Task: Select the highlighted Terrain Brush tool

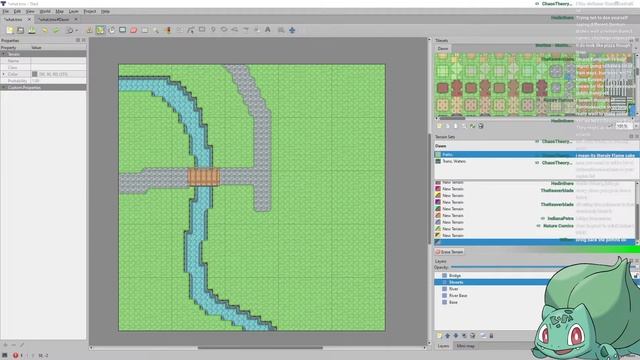Action: pos(100,30)
